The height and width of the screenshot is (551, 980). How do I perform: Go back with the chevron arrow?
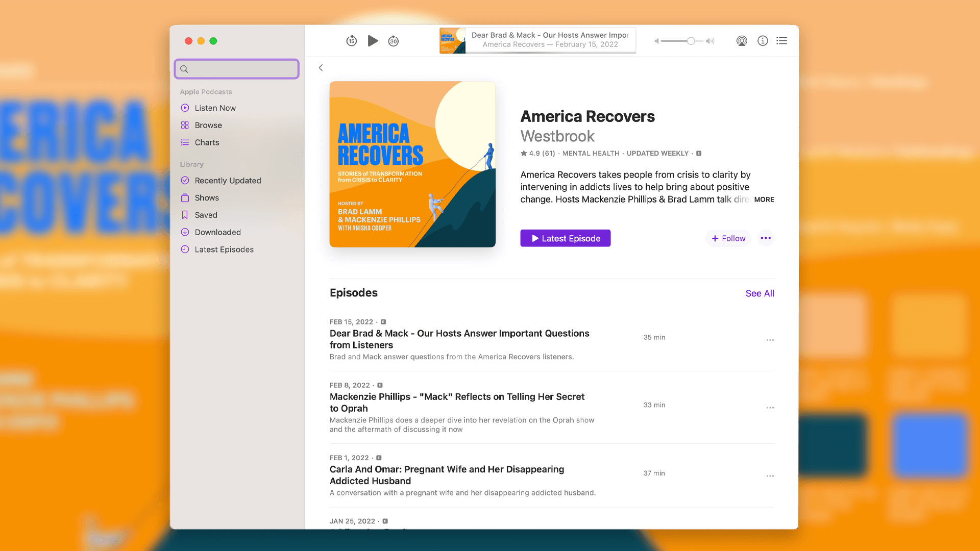[321, 68]
